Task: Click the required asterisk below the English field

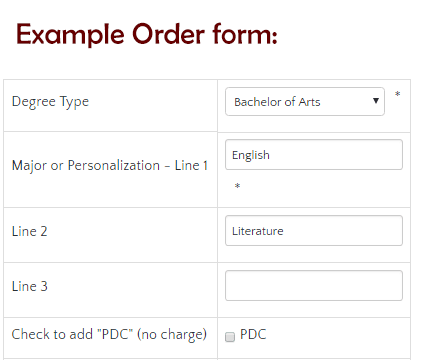Action: 237,186
